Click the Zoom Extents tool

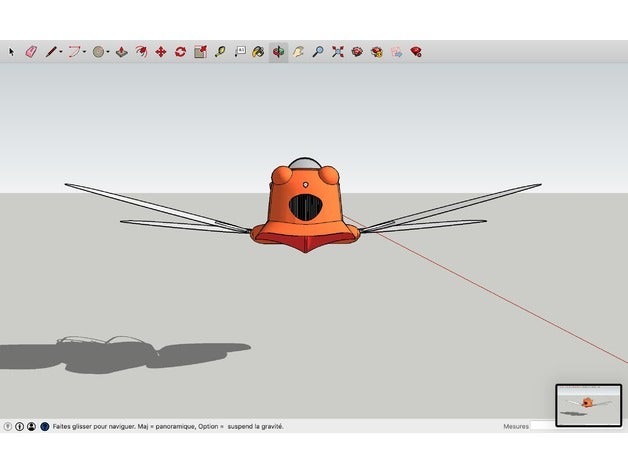(337, 51)
